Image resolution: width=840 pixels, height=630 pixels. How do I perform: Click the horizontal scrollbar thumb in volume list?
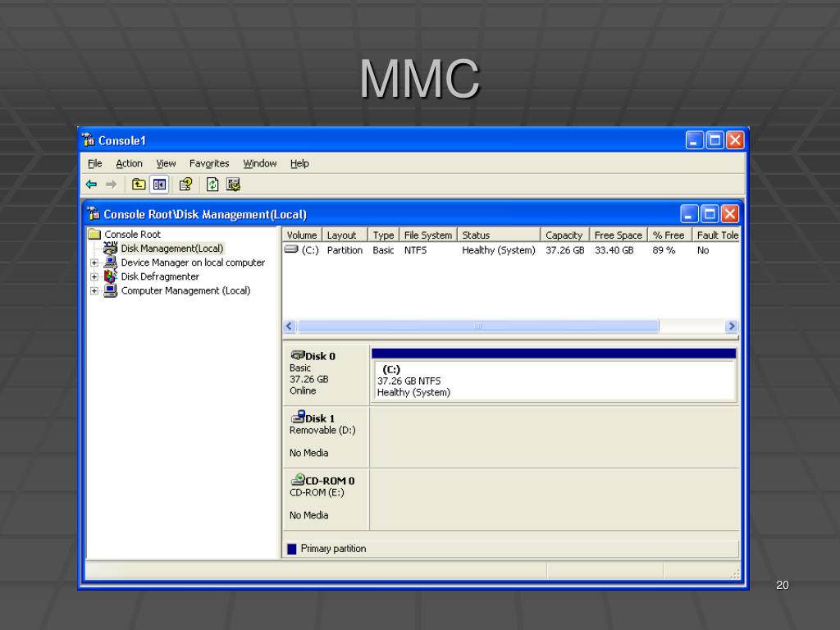pos(478,326)
